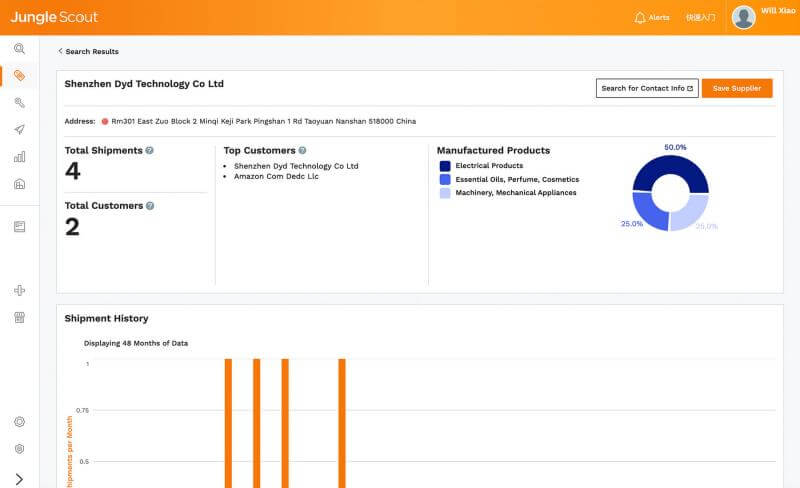Click the Total Shipments help icon
This screenshot has height=488, width=800.
149,151
